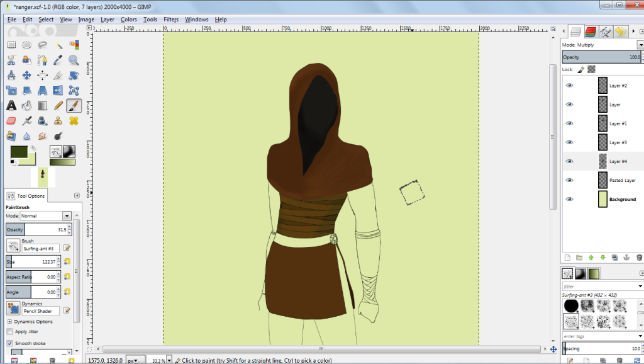644x364 pixels.
Task: Choose the Heal tool
Action: coord(74,121)
